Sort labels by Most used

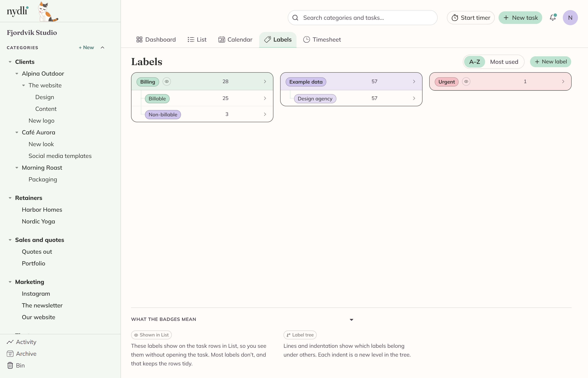504,62
